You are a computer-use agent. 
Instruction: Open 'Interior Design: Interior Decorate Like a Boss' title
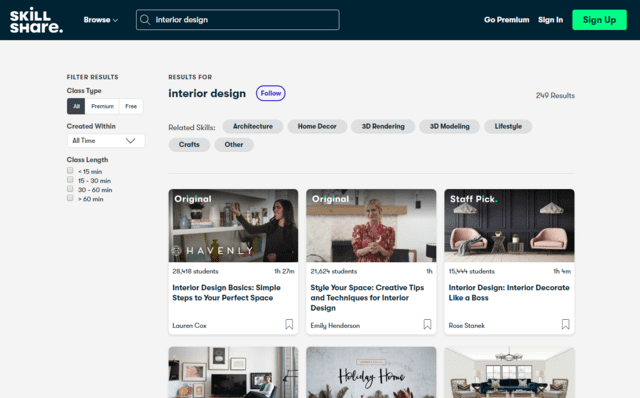pyautogui.click(x=509, y=293)
